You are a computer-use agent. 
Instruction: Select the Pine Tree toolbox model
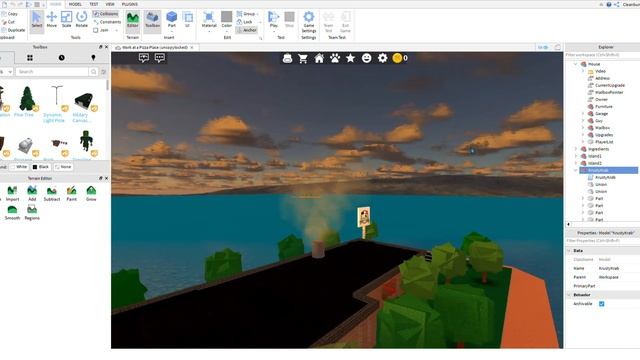click(27, 102)
